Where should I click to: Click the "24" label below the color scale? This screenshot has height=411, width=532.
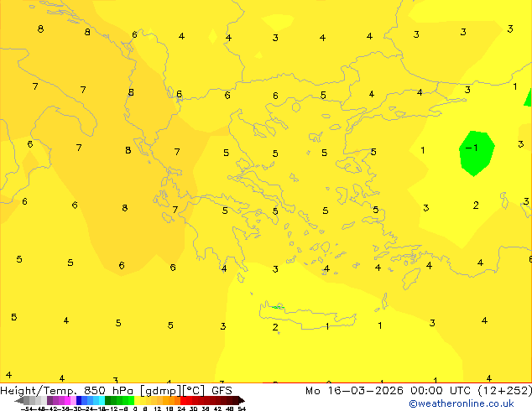pyautogui.click(x=181, y=408)
